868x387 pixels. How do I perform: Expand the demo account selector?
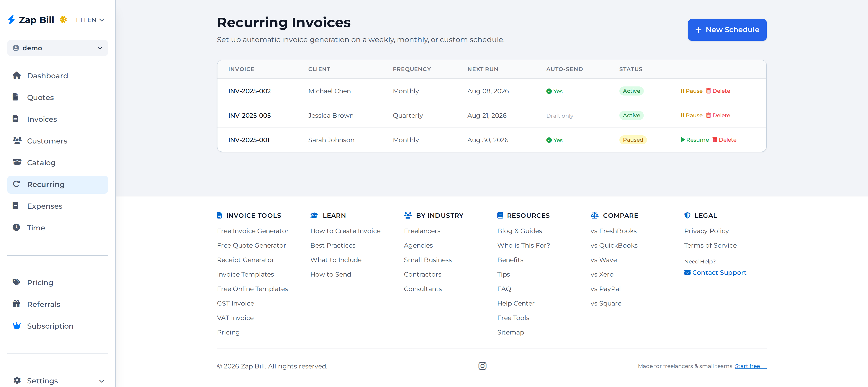point(58,48)
